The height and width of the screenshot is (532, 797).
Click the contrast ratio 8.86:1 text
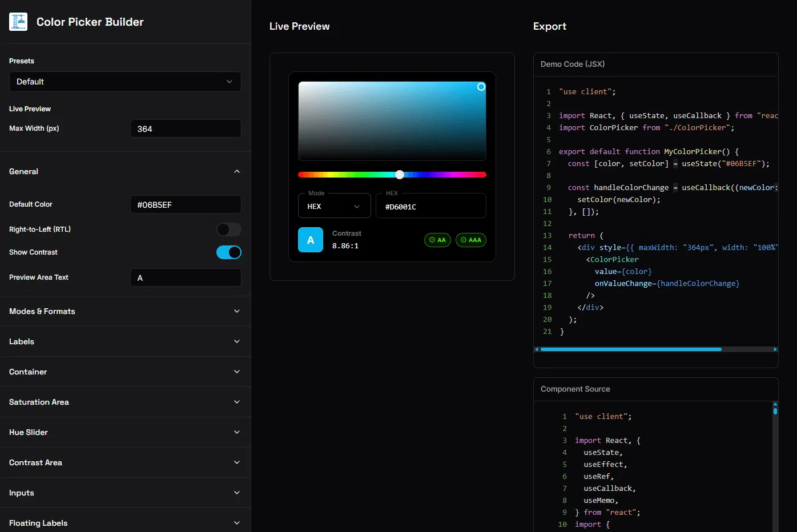click(x=345, y=246)
